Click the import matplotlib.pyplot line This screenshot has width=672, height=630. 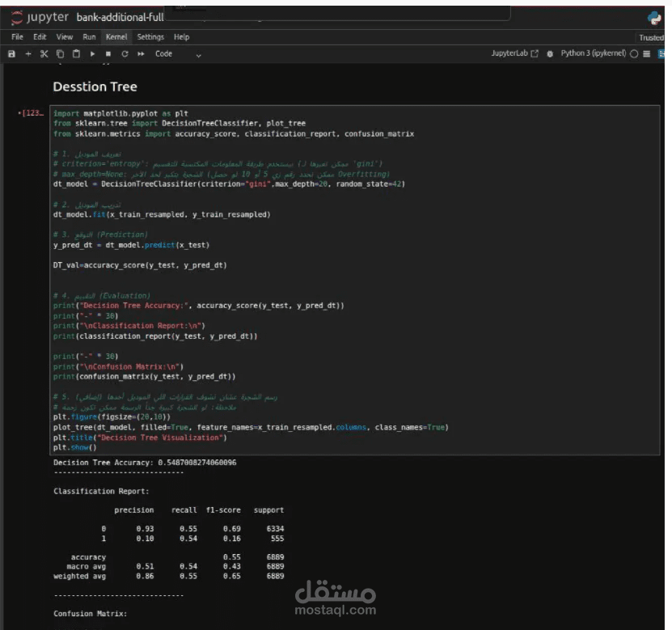click(x=120, y=113)
